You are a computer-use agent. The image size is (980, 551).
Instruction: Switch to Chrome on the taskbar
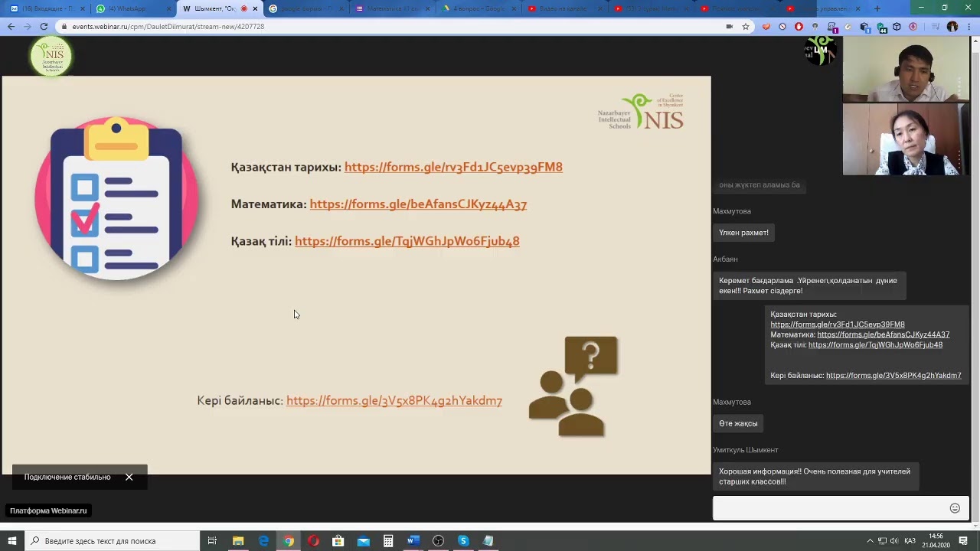pyautogui.click(x=289, y=541)
